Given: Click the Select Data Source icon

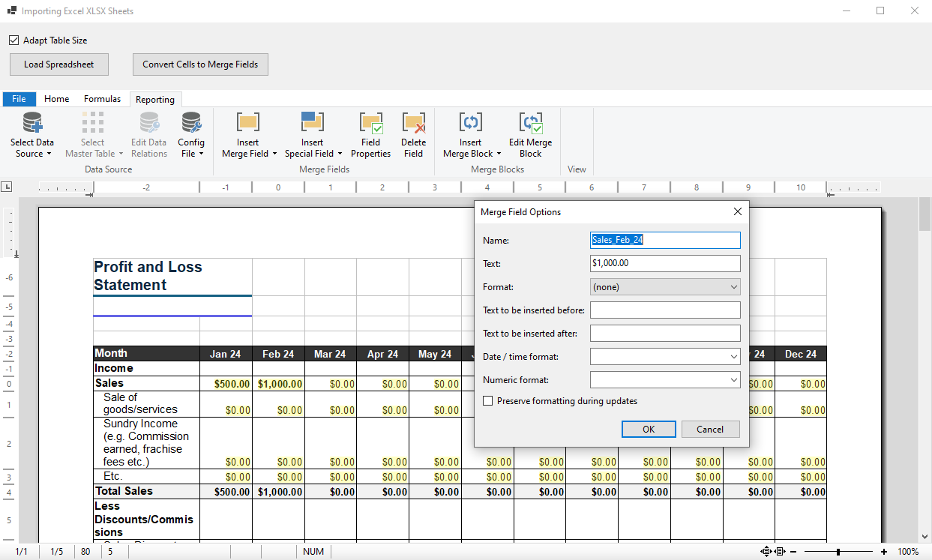Looking at the screenshot, I should point(32,123).
